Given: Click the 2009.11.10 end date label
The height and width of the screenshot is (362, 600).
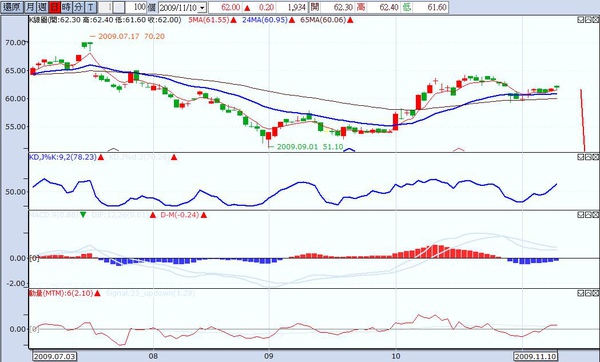Looking at the screenshot, I should coord(535,357).
